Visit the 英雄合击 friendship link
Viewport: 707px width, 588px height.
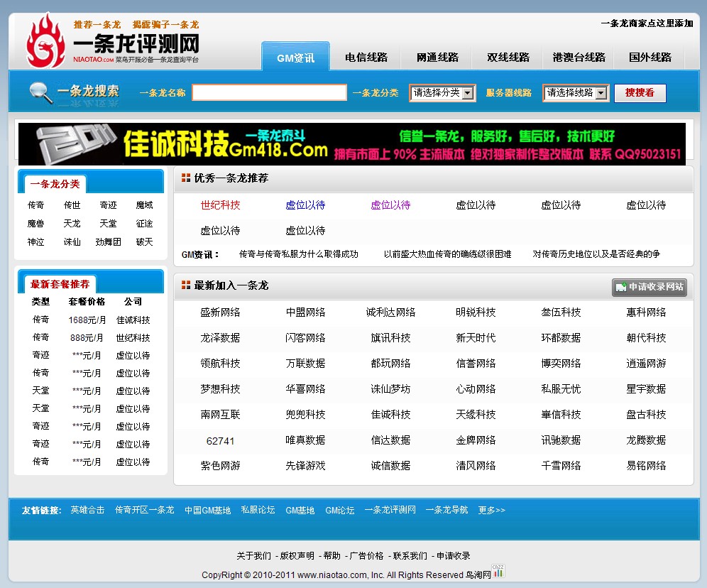87,510
